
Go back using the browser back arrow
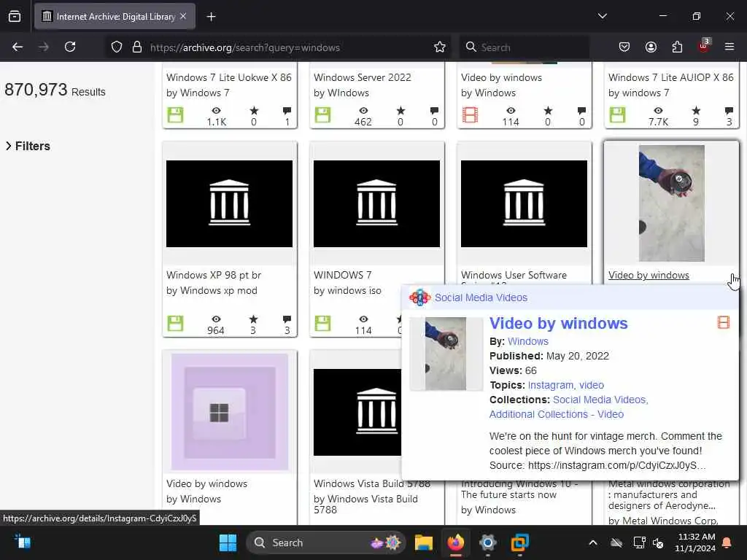[x=18, y=47]
